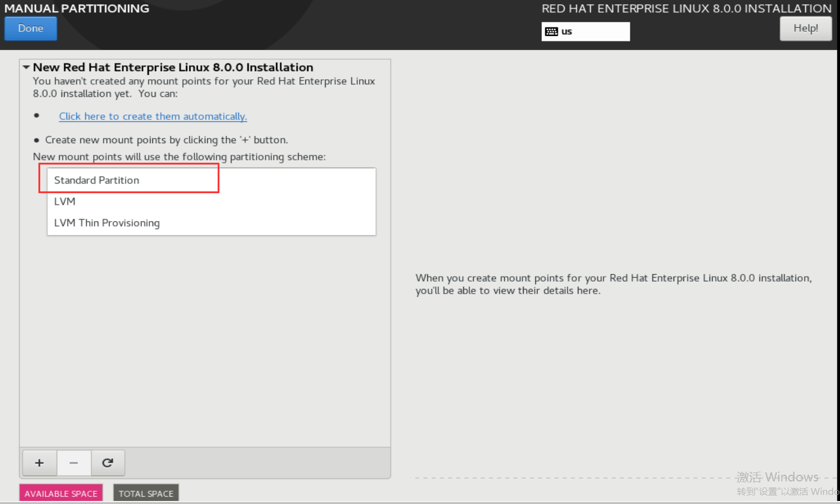
Task: Click the "You haven't created any mount points" text
Action: (x=204, y=87)
